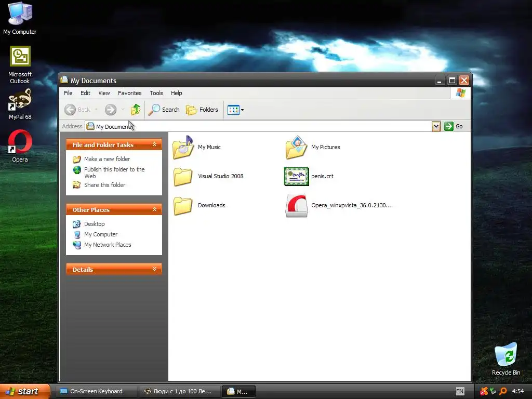Click the My Documents taskbar button
532x399 pixels.
pos(238,391)
